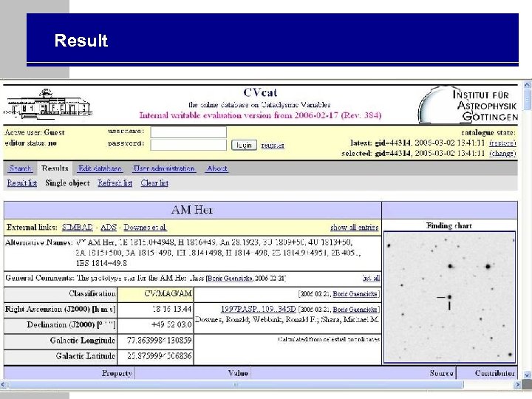Open the ADS external link
Viewport: 532px width, 399px height.
coord(109,227)
